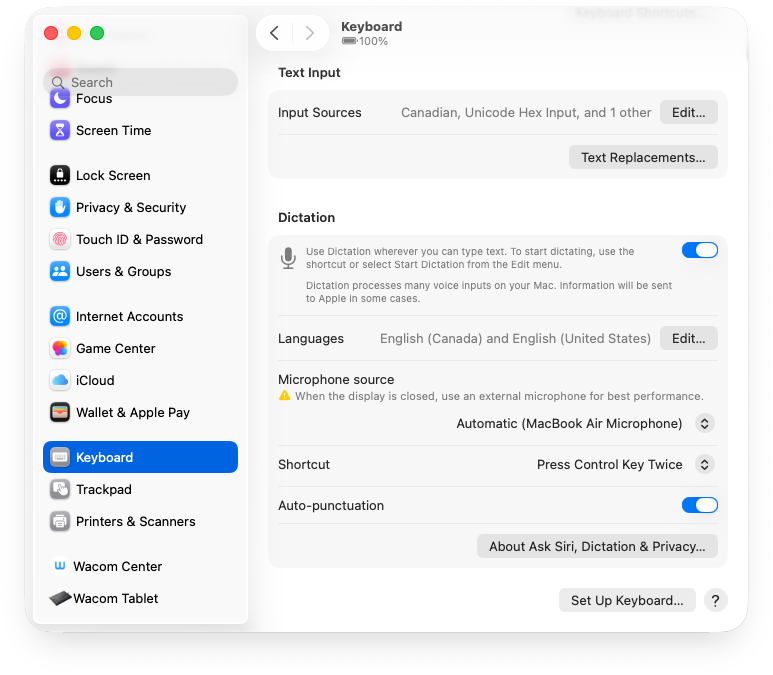Click the Printers & Scanners icon
Viewport: 773px width, 675px height.
click(60, 521)
